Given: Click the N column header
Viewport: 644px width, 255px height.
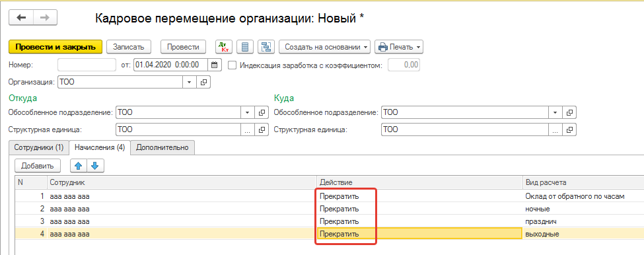Looking at the screenshot, I should [x=31, y=182].
